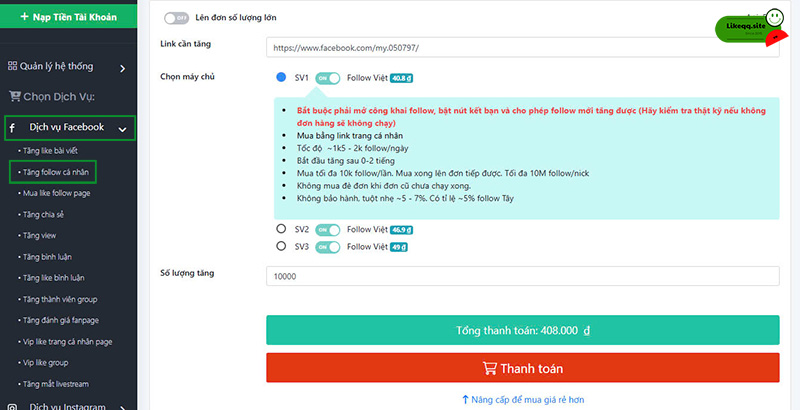This screenshot has width=800, height=410.
Task: Select the SV2 server radio button
Action: (281, 228)
